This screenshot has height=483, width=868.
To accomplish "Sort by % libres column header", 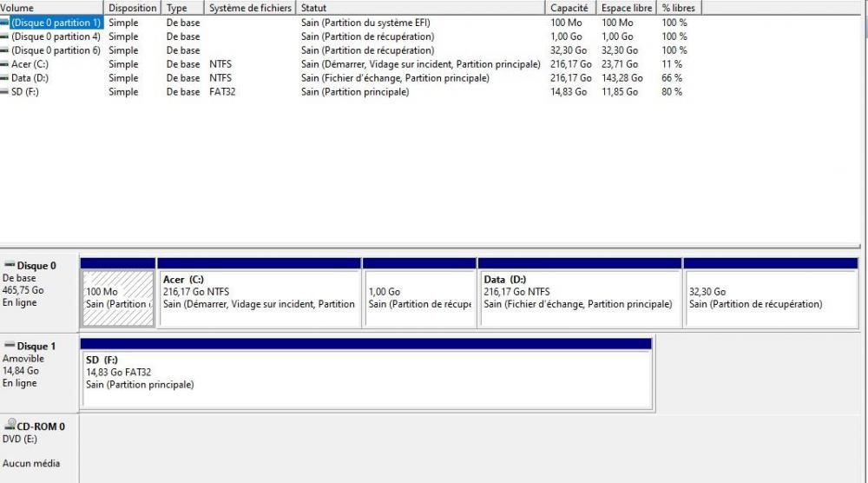I will click(x=680, y=8).
